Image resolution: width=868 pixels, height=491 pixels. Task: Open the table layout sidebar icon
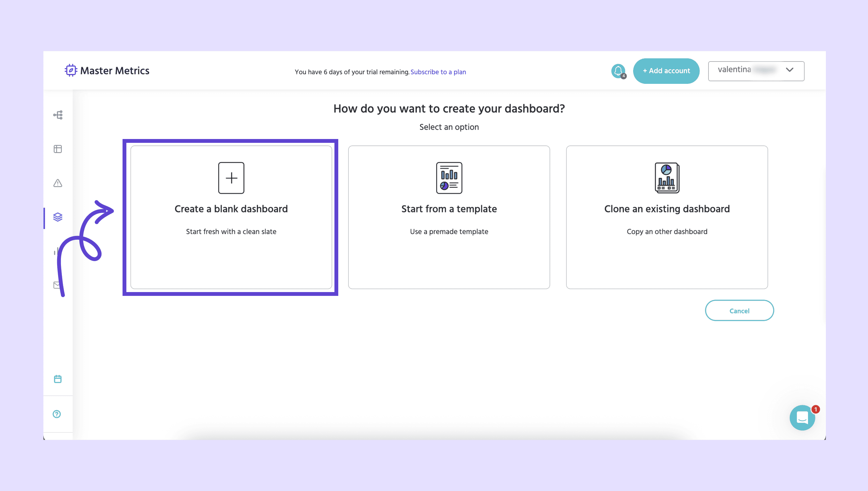[58, 149]
